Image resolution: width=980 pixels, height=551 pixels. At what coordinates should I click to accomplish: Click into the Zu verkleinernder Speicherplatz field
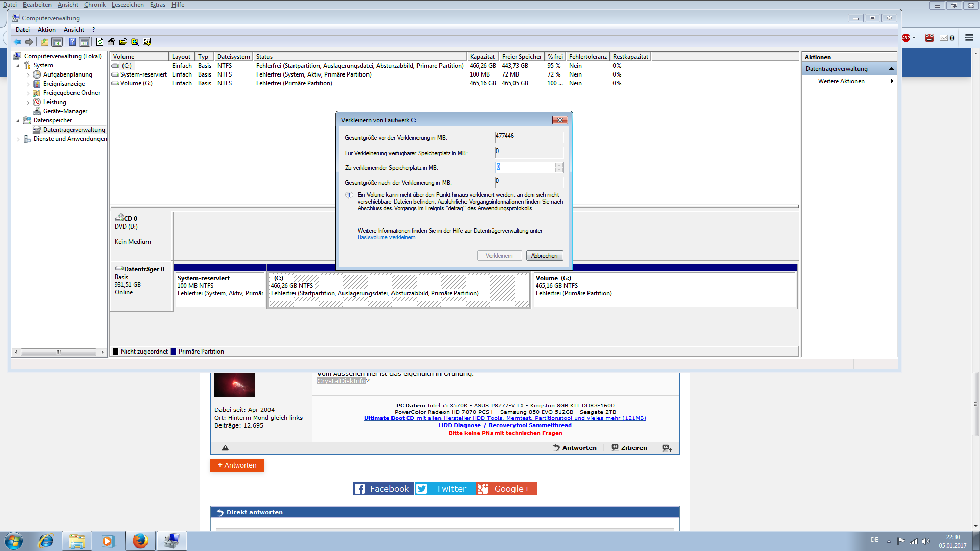coord(525,167)
